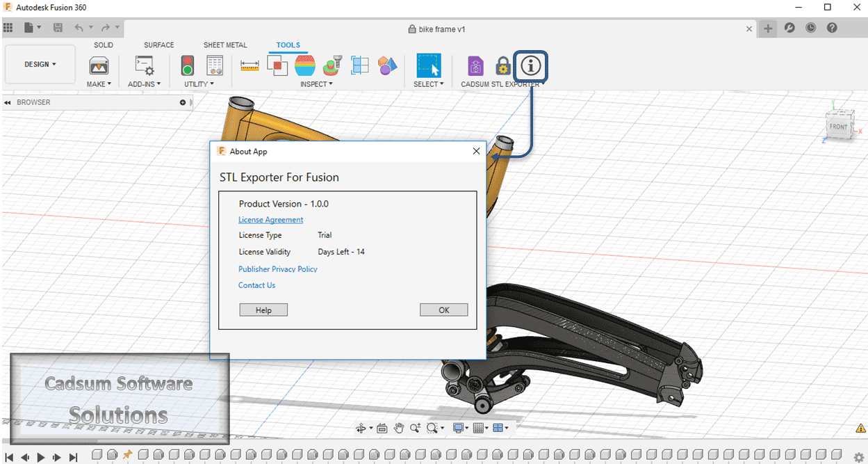Open the Measure tool in Inspect panel
Image resolution: width=868 pixels, height=464 pixels.
point(249,65)
